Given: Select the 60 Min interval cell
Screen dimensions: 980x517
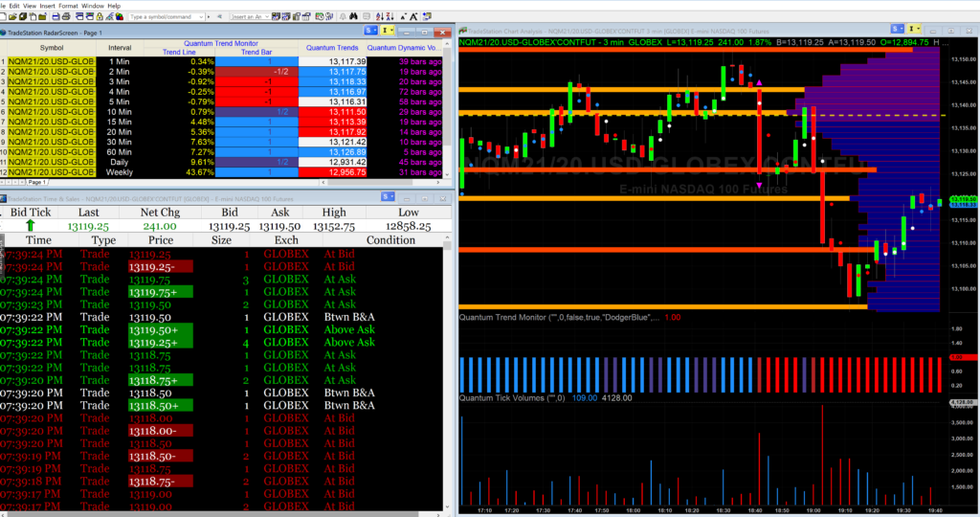Looking at the screenshot, I should pyautogui.click(x=120, y=152).
